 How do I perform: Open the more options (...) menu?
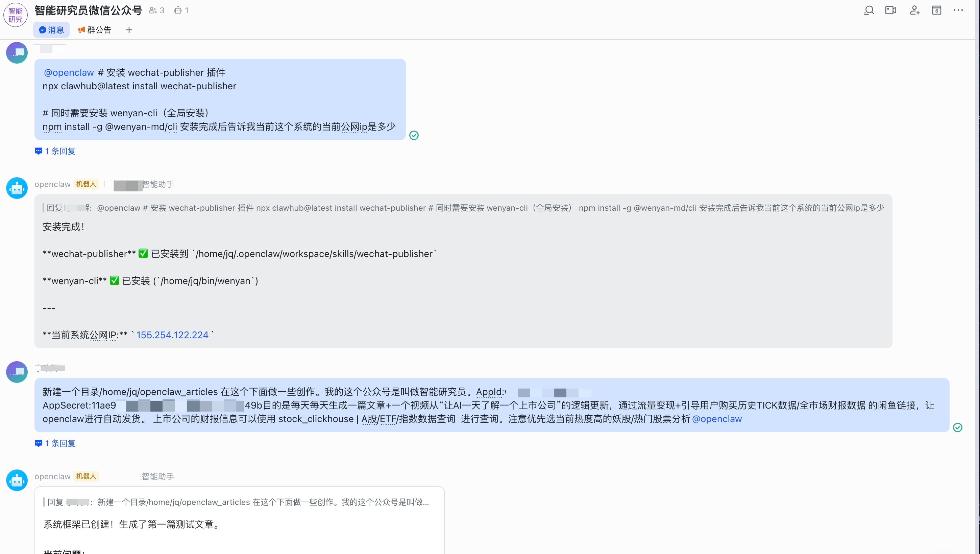pyautogui.click(x=958, y=10)
